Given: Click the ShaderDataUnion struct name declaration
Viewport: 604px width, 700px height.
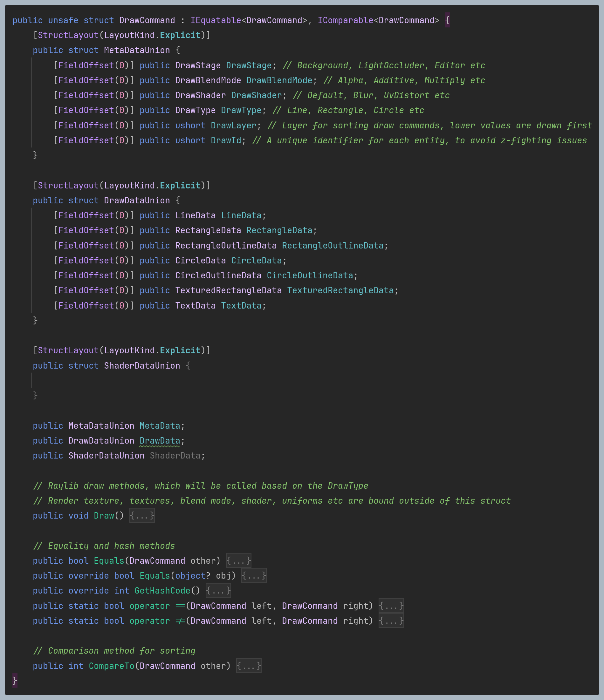Looking at the screenshot, I should pos(142,365).
